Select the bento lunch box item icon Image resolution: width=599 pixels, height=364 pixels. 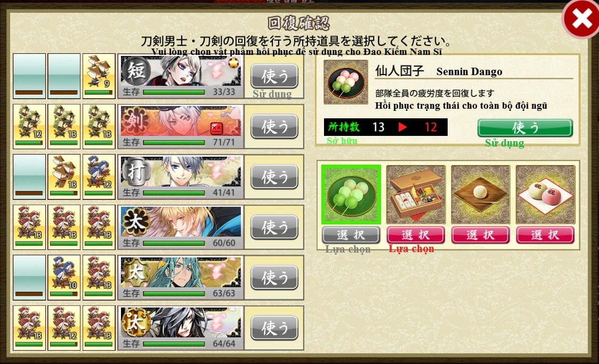click(416, 195)
